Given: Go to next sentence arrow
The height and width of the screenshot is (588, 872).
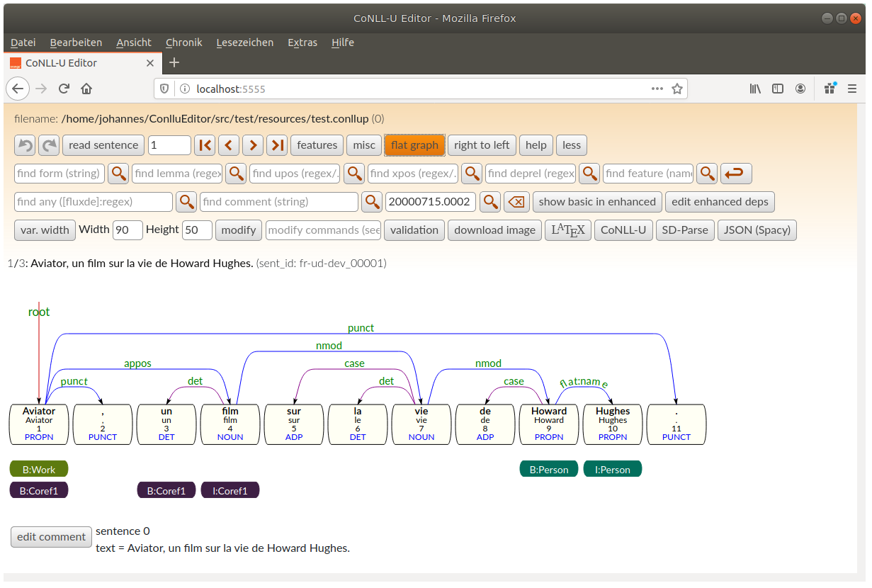Looking at the screenshot, I should [x=253, y=145].
